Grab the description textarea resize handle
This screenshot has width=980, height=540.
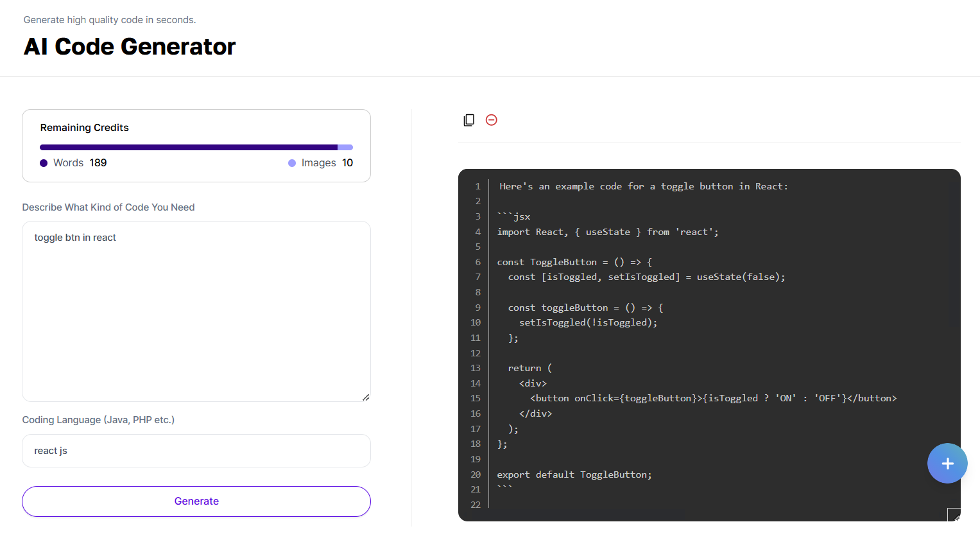click(366, 397)
